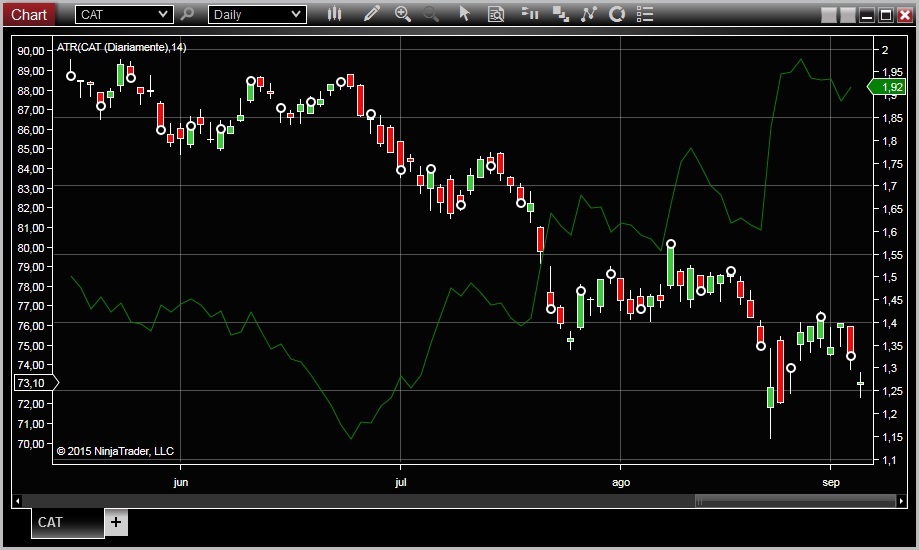Open the data box icon

[x=496, y=13]
